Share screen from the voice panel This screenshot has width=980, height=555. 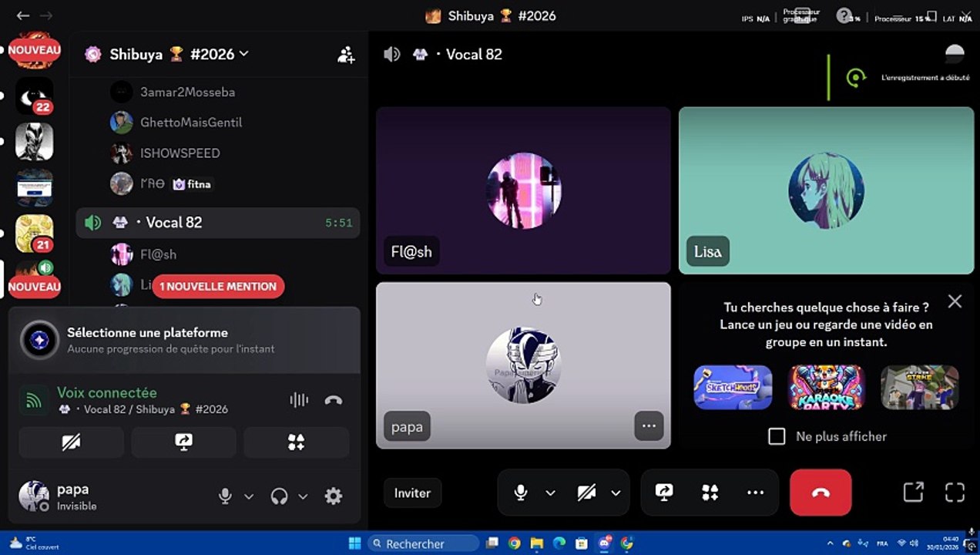[183, 442]
